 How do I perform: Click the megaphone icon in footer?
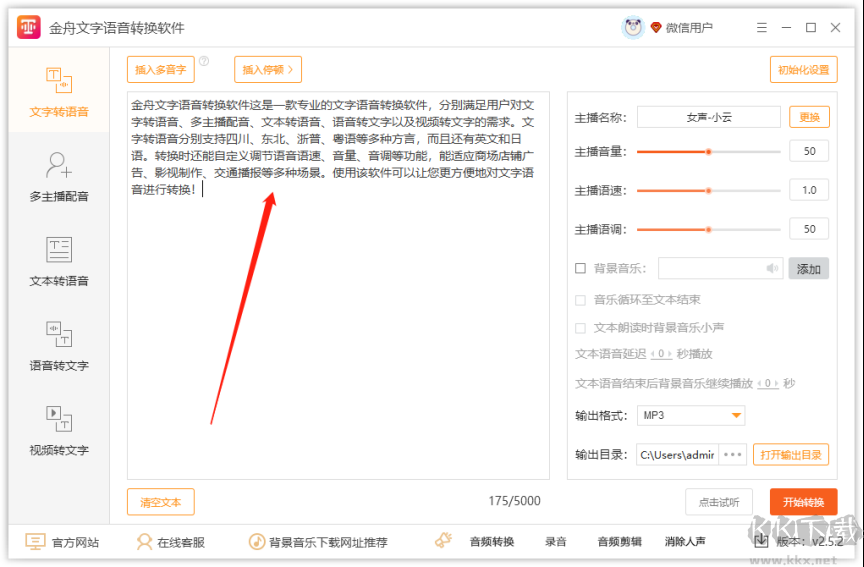pos(444,541)
